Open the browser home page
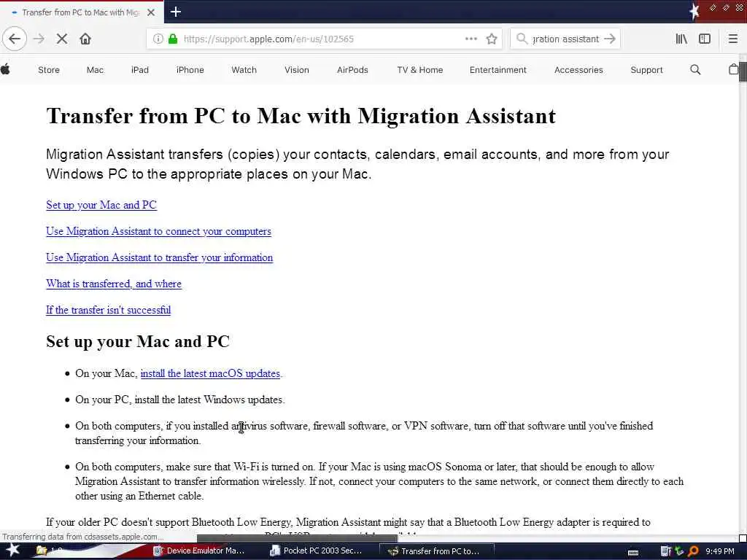747x560 pixels. [85, 39]
